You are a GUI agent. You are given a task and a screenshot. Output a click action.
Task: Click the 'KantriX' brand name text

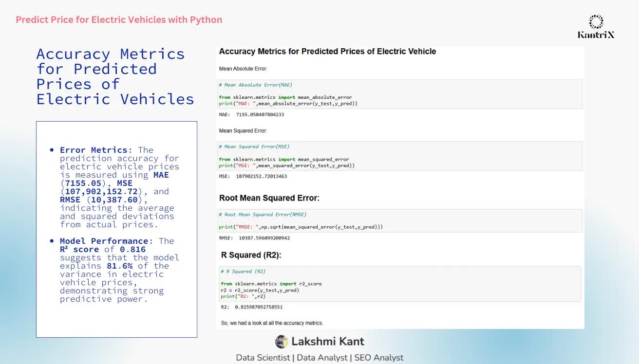(596, 35)
